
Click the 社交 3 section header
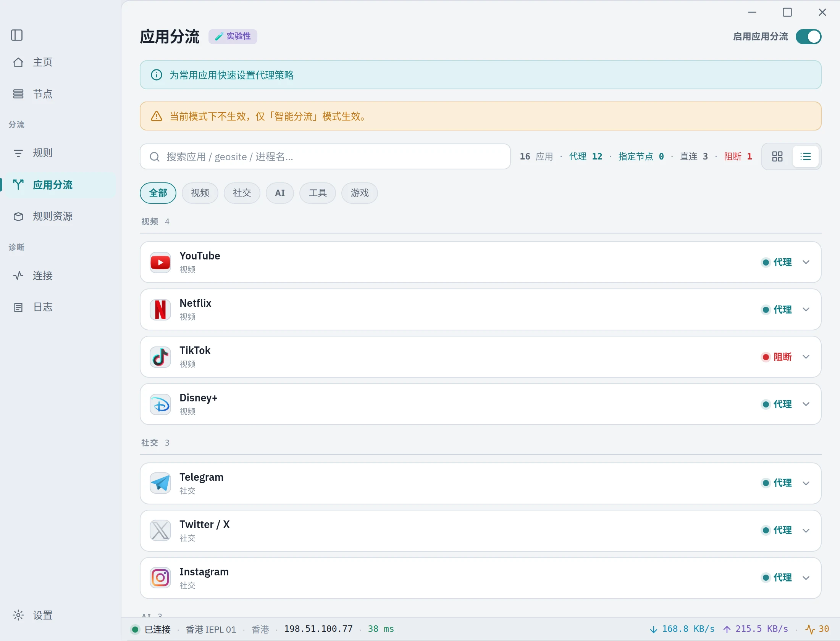click(155, 443)
